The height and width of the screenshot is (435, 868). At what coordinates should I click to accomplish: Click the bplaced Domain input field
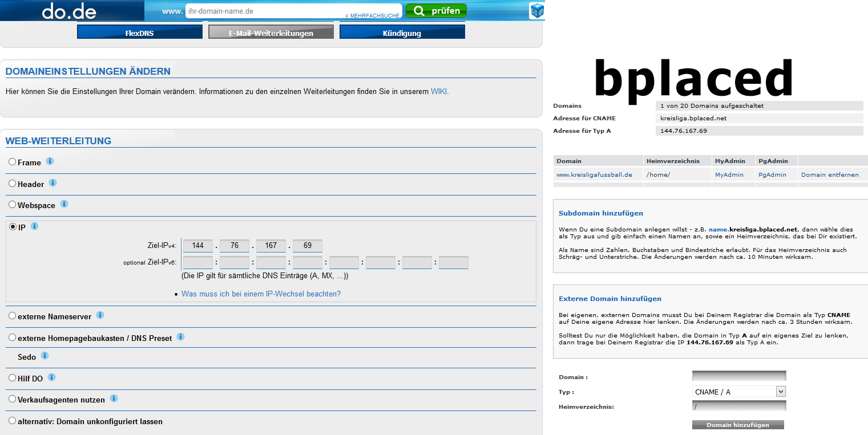739,376
